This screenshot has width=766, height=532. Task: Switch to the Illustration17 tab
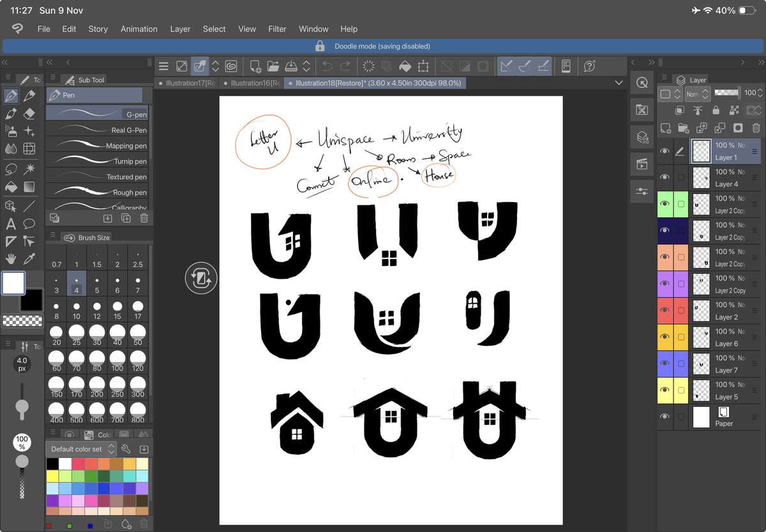(x=187, y=83)
